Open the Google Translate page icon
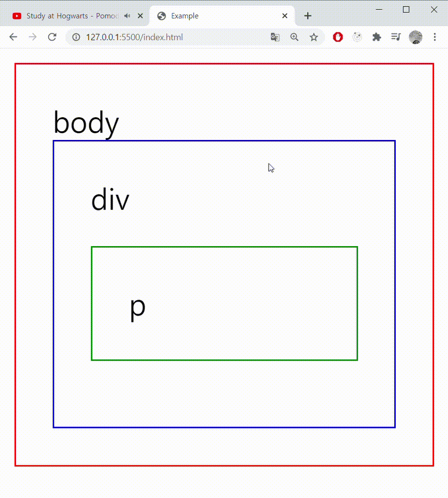The width and height of the screenshot is (448, 498). pos(275,37)
